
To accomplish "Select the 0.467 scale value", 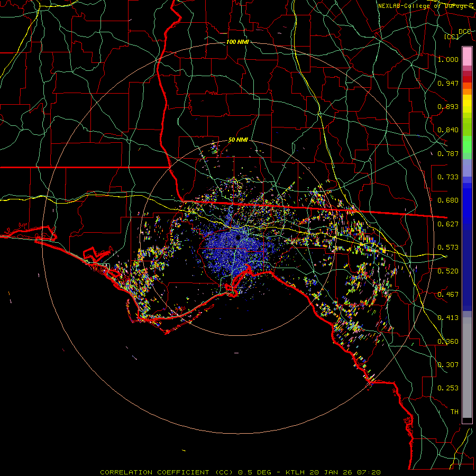I will [x=448, y=295].
